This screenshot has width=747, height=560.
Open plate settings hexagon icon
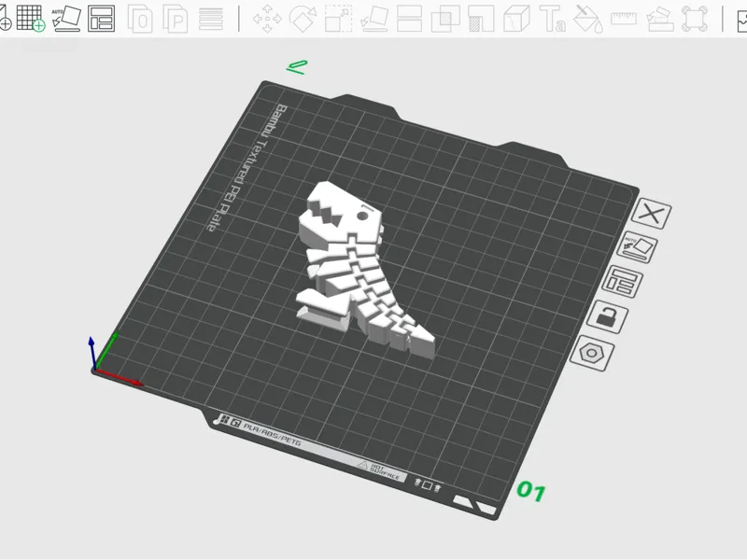592,354
